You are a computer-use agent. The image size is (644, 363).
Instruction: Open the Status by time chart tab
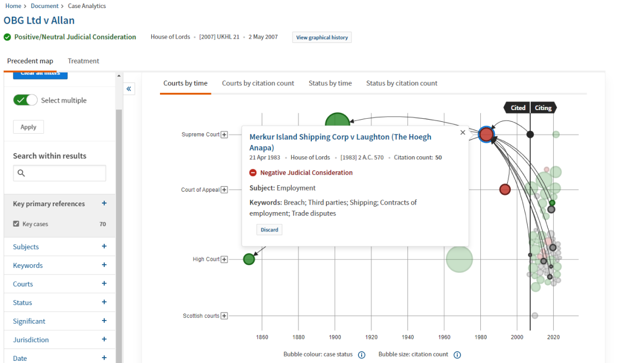[330, 83]
